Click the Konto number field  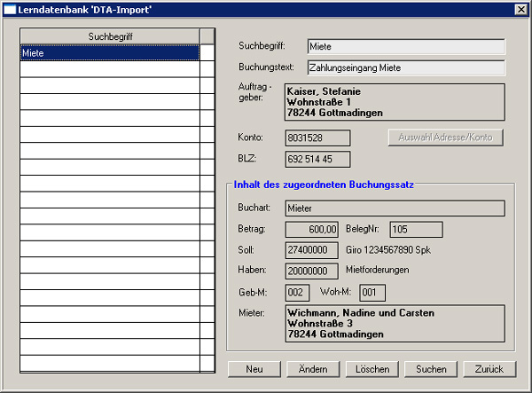point(317,138)
